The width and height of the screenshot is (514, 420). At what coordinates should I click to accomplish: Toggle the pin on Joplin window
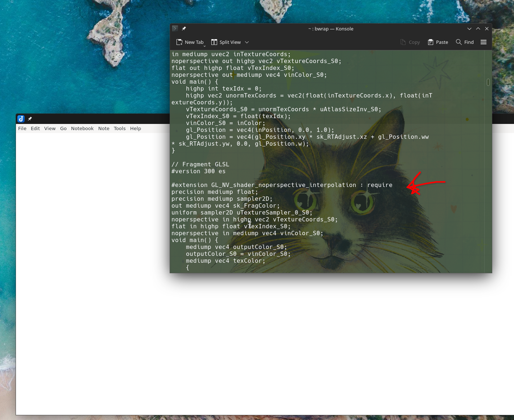[30, 118]
